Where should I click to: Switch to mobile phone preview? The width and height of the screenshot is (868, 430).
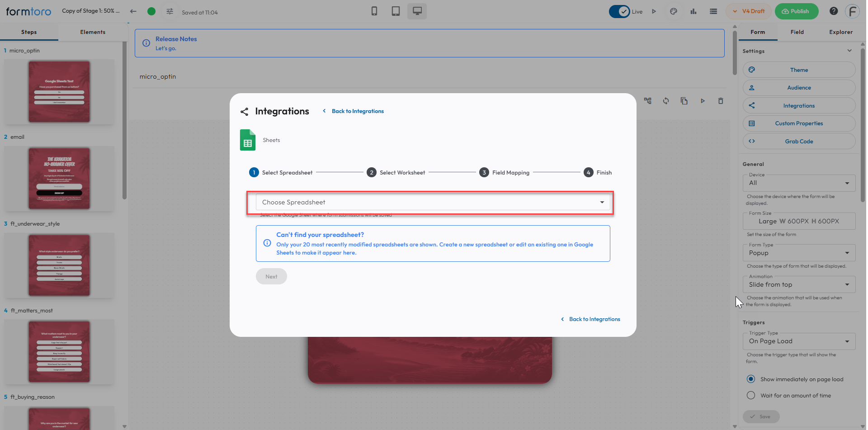pos(374,11)
